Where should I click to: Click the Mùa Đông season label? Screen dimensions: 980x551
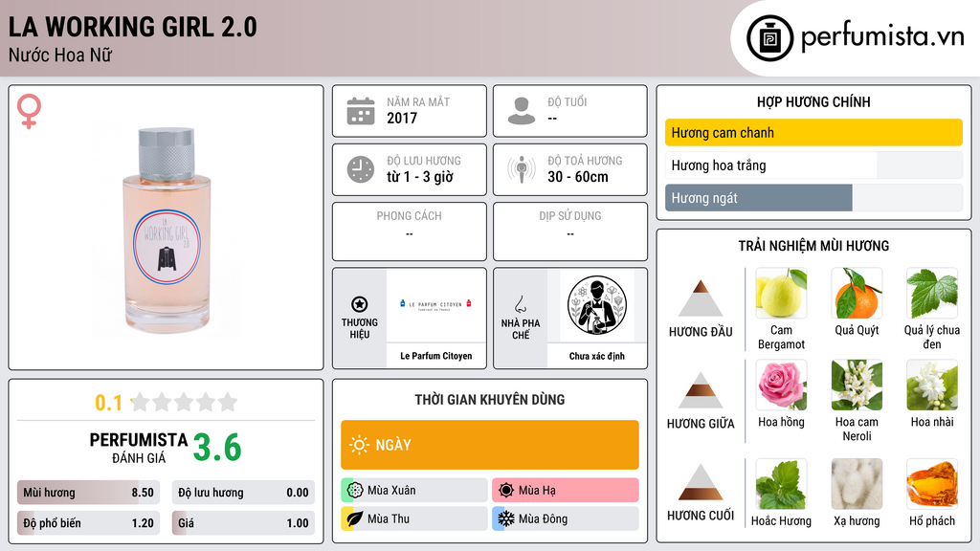click(x=543, y=519)
